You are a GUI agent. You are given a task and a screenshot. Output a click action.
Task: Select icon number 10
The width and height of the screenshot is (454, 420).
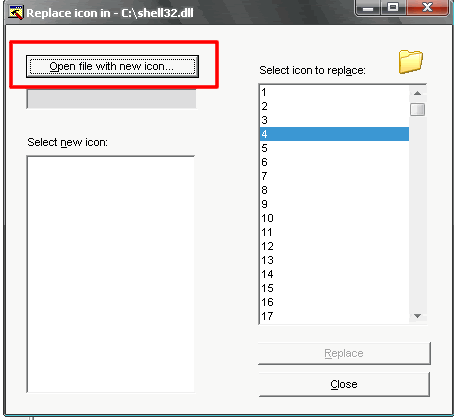pos(334,218)
